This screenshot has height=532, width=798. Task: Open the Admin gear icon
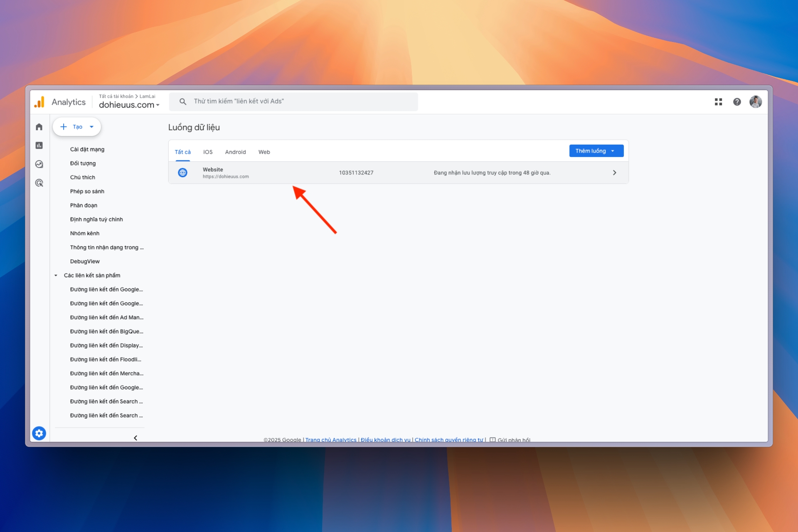[x=39, y=433]
